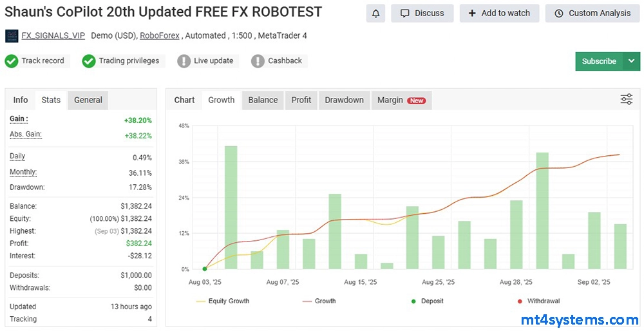The height and width of the screenshot is (331, 644).
Task: Toggle Withdrawal legend marker visibility
Action: 536,301
